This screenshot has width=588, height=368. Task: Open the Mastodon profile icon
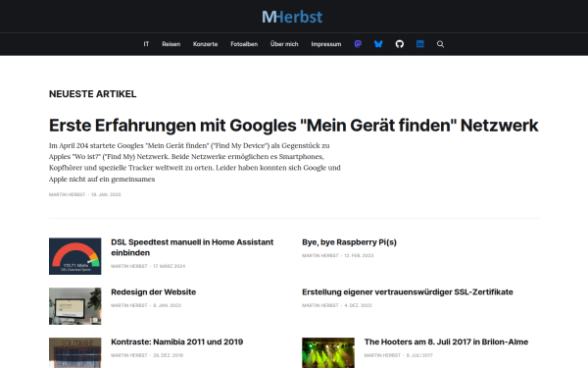point(358,44)
